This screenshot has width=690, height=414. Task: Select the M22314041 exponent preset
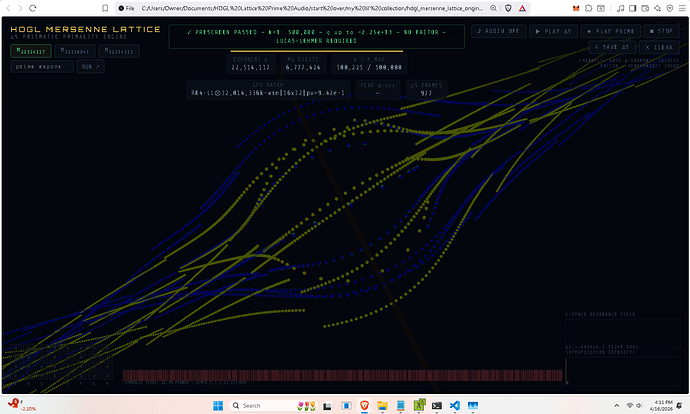(75, 50)
